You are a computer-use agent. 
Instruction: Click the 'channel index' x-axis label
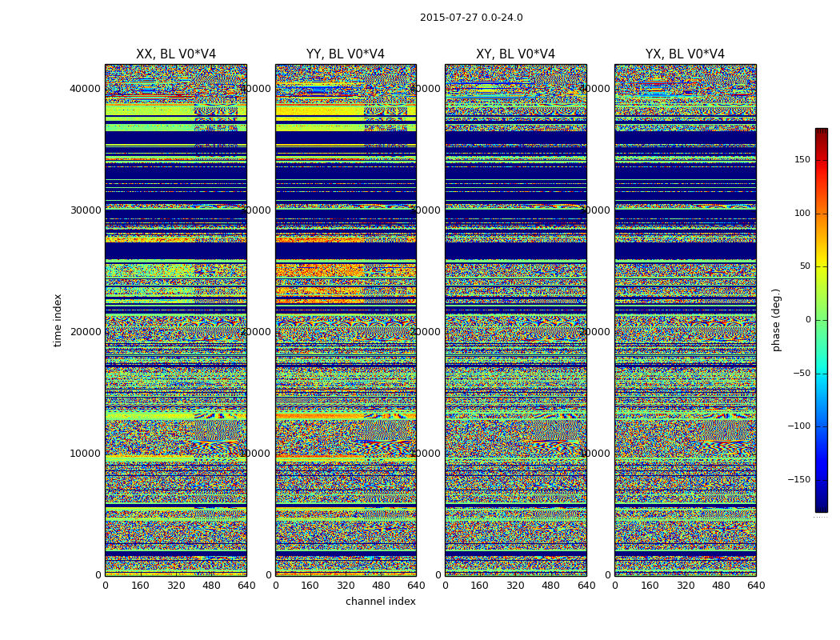[380, 602]
